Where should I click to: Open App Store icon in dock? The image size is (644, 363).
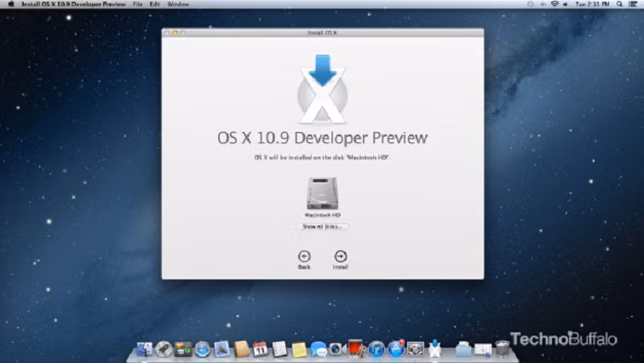(x=396, y=349)
